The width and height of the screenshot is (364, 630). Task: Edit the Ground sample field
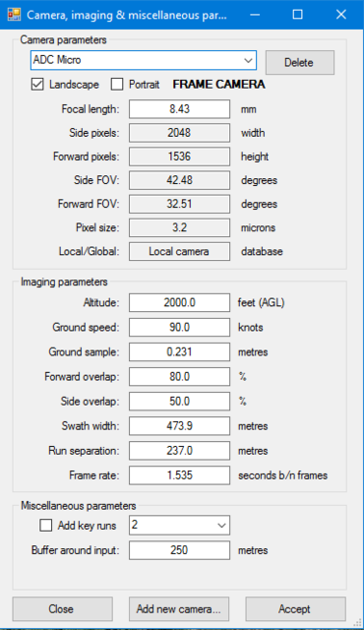(x=179, y=352)
